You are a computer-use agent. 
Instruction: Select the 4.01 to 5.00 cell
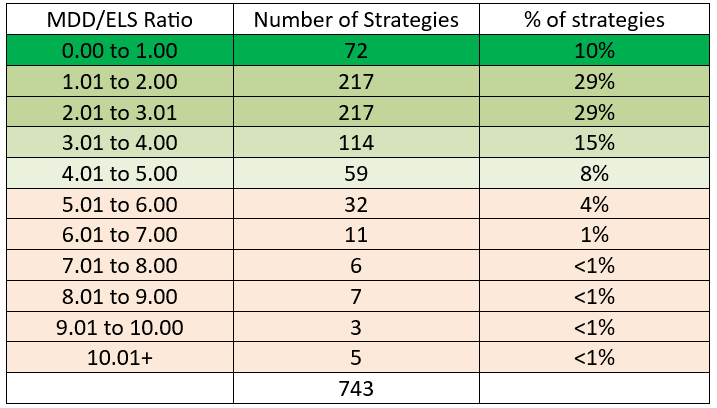(120, 173)
